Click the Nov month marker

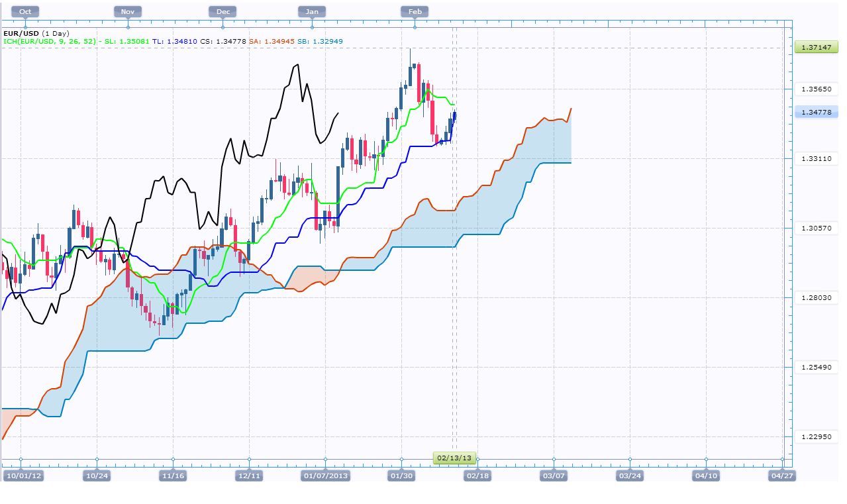tap(128, 11)
